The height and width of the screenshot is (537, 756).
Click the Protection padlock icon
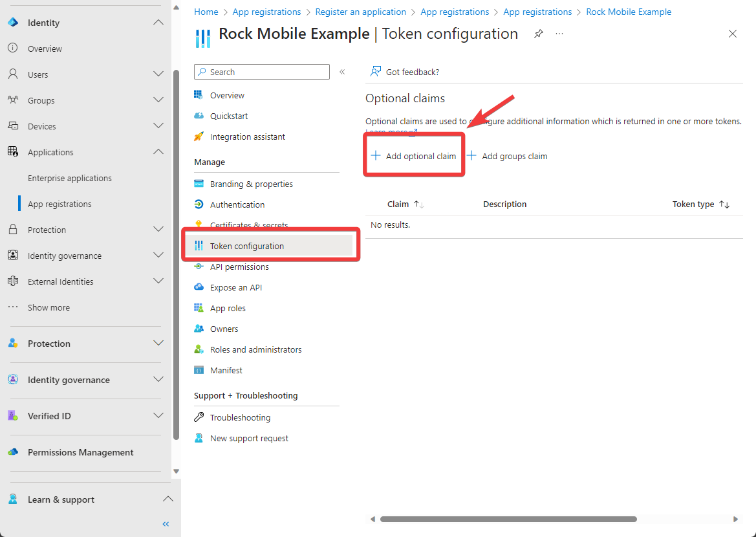[x=13, y=230]
